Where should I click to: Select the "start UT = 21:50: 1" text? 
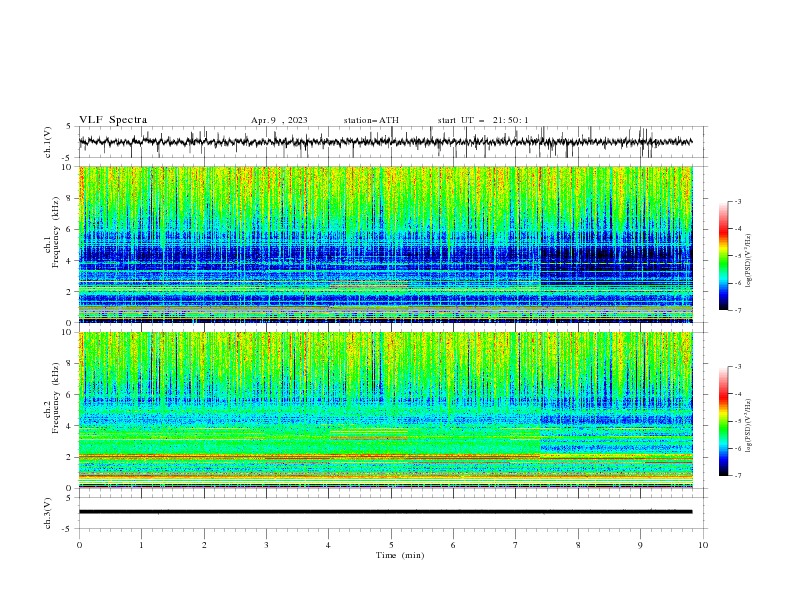(483, 120)
